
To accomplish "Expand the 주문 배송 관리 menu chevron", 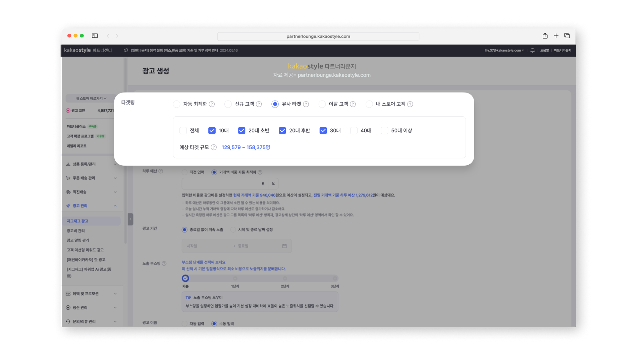I will point(115,178).
